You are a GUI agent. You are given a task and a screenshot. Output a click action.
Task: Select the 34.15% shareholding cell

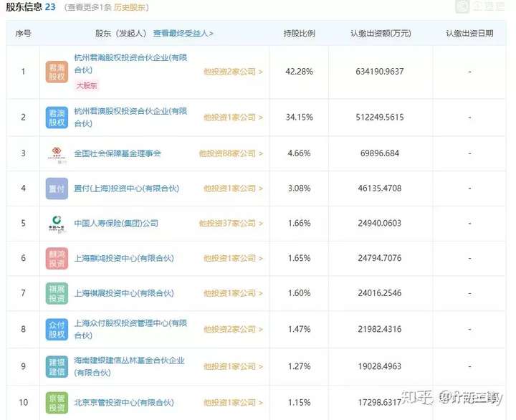point(299,117)
